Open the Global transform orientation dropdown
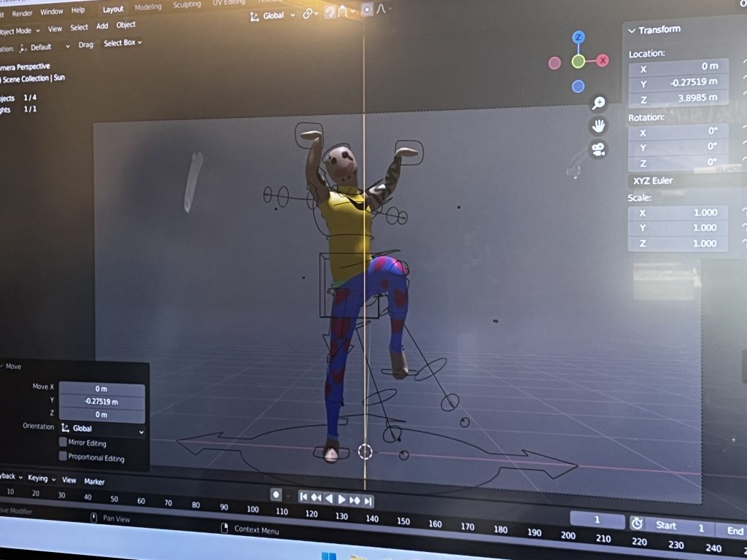The width and height of the screenshot is (747, 560). [273, 15]
